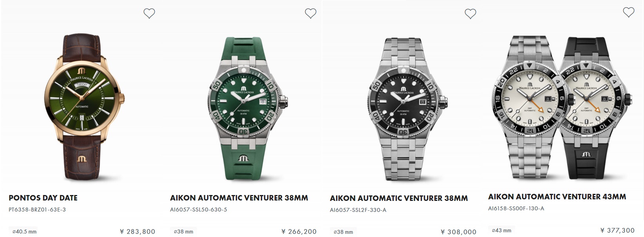Click reference PT6358-BRZ01-63E-3
This screenshot has width=644, height=237.
pos(37,210)
